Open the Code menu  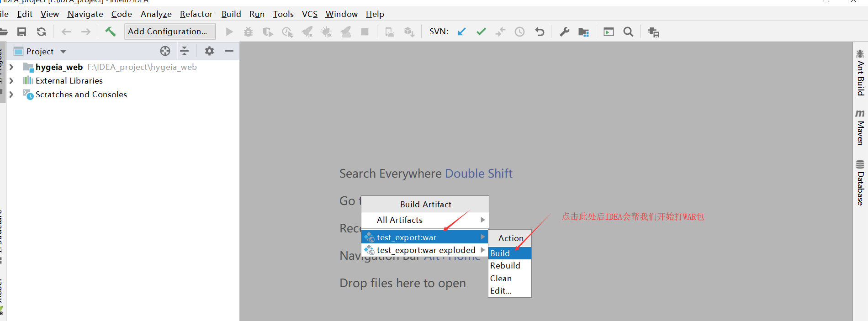click(x=122, y=14)
